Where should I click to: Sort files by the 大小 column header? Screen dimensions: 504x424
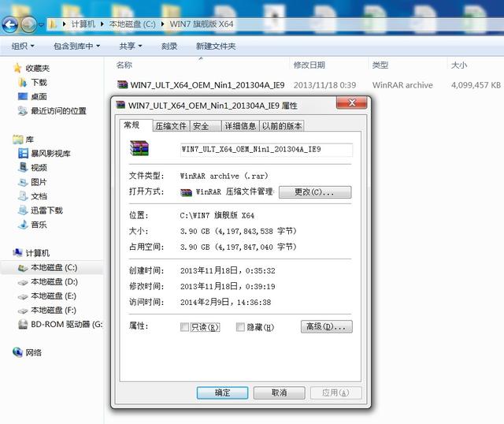pyautogui.click(x=459, y=65)
